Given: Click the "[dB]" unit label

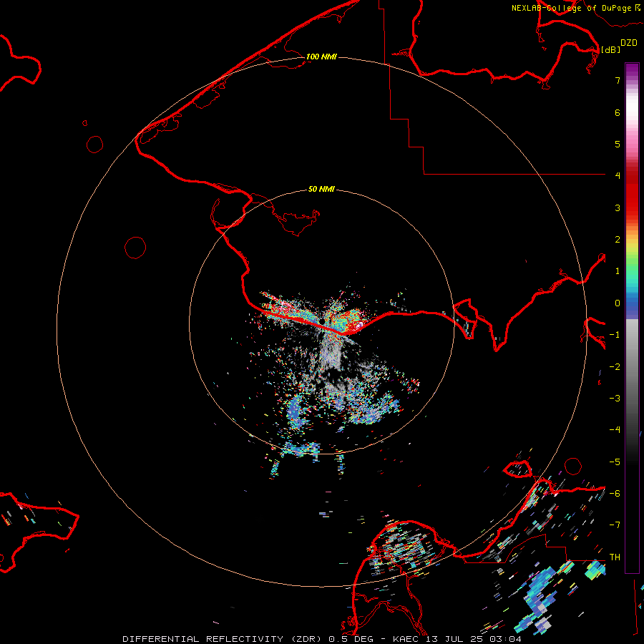Looking at the screenshot, I should 611,49.
